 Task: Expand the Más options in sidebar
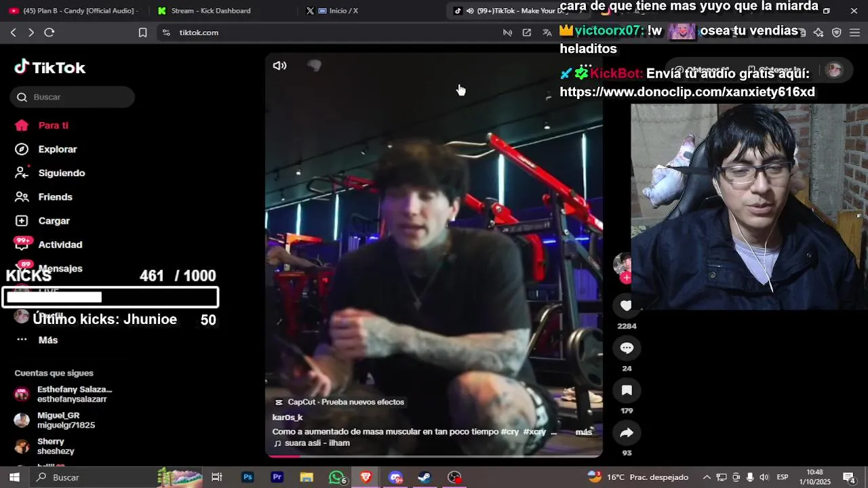(x=37, y=340)
